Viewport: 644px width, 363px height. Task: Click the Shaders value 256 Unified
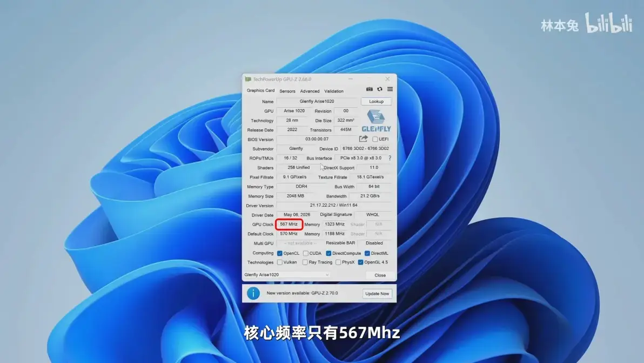pyautogui.click(x=299, y=167)
